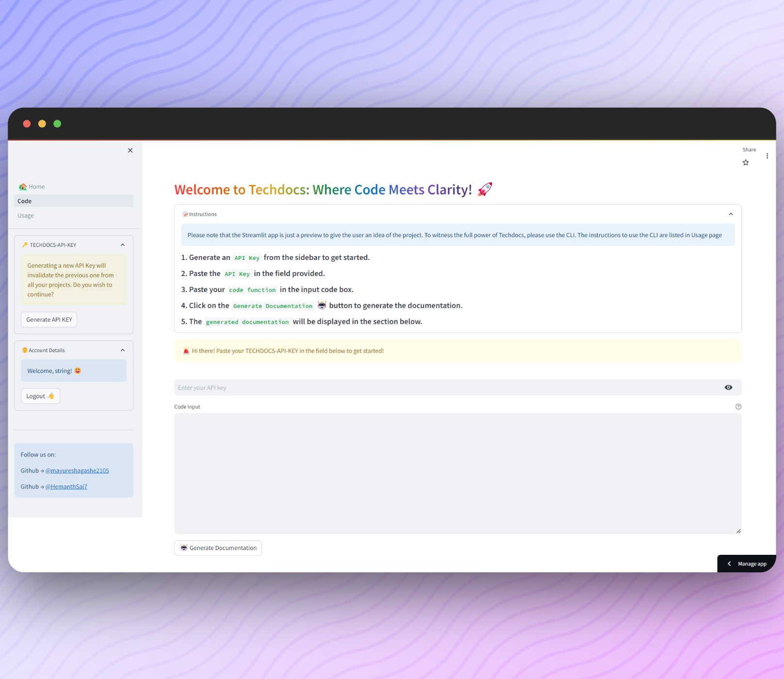Click the rocket emoji in the title
Image resolution: width=784 pixels, height=679 pixels.
[x=485, y=190]
